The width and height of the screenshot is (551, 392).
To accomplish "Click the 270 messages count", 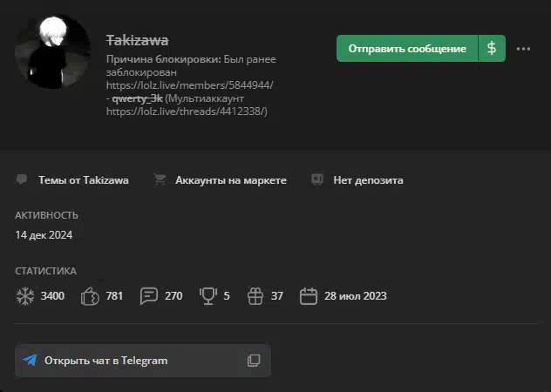I will click(173, 296).
